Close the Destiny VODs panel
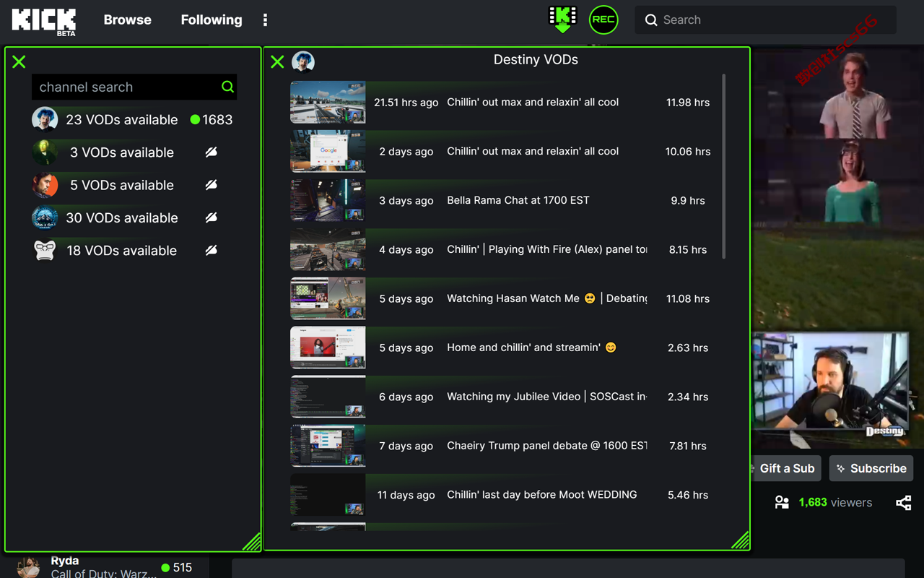This screenshot has width=924, height=578. (x=277, y=62)
